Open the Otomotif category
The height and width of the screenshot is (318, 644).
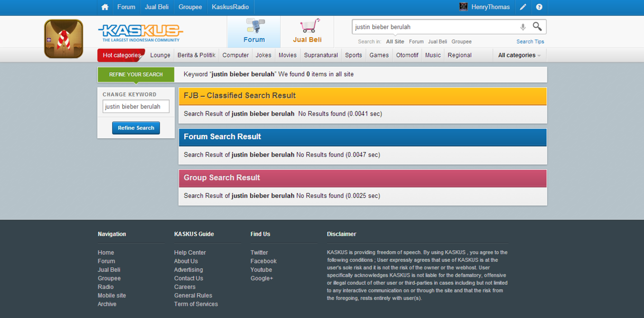pyautogui.click(x=408, y=55)
